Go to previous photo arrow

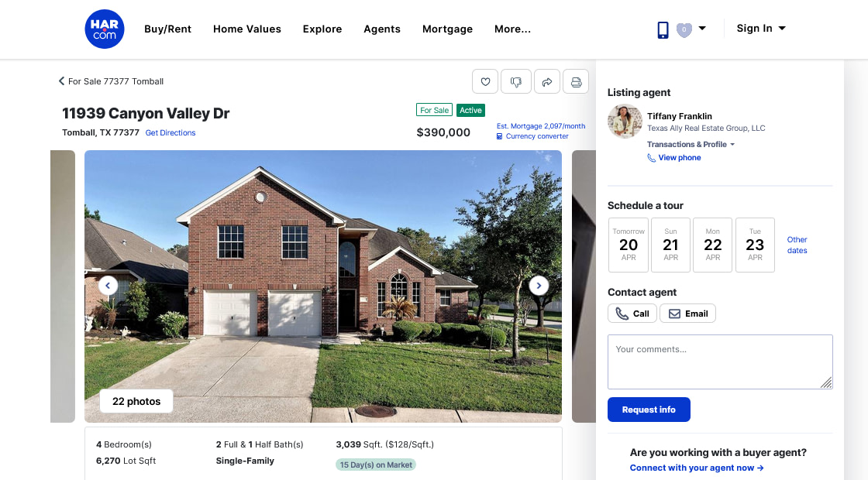tap(108, 286)
